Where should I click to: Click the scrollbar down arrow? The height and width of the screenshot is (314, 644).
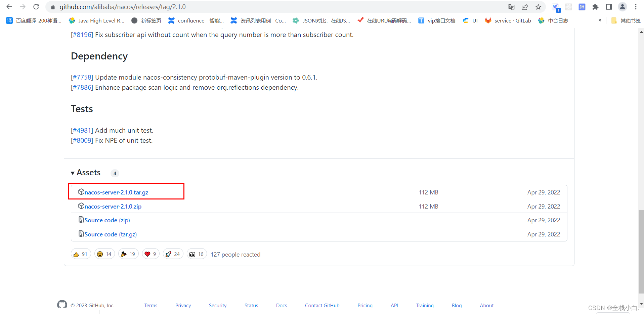pyautogui.click(x=641, y=304)
